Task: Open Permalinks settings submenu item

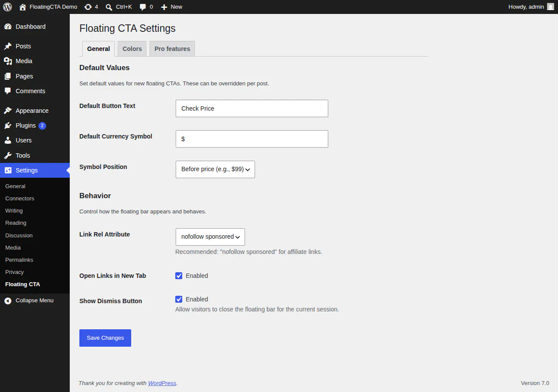Action: click(19, 260)
